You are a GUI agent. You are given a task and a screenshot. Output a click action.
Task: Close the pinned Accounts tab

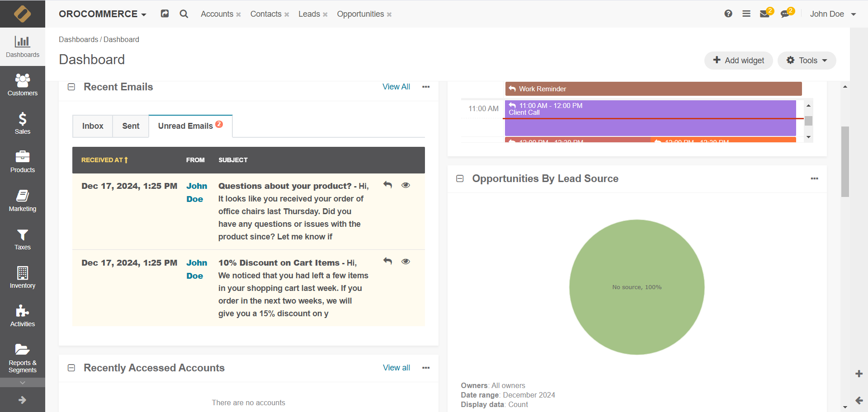click(x=239, y=14)
